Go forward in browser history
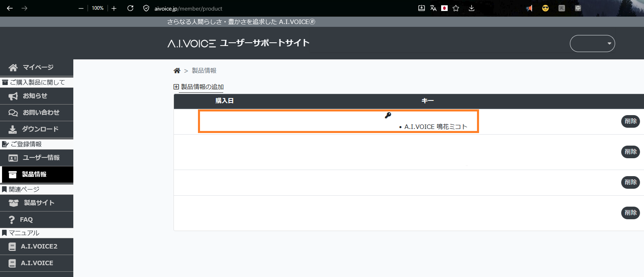644x277 pixels. [24, 8]
